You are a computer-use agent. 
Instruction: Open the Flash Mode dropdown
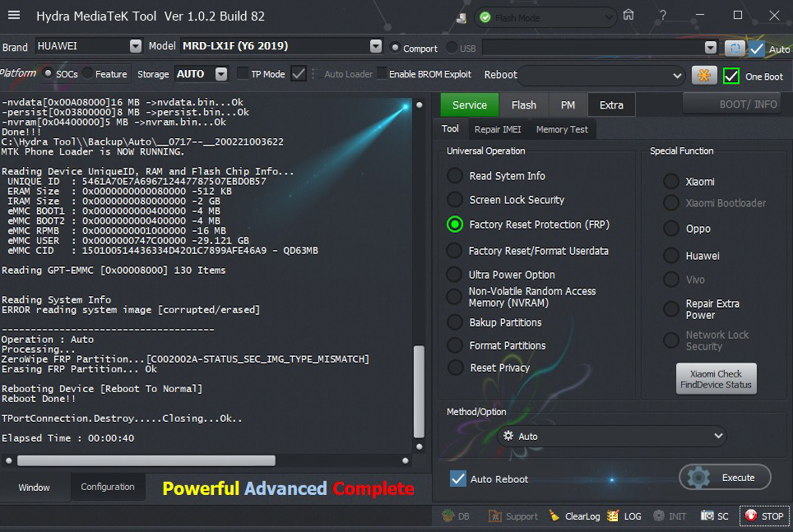coord(609,18)
